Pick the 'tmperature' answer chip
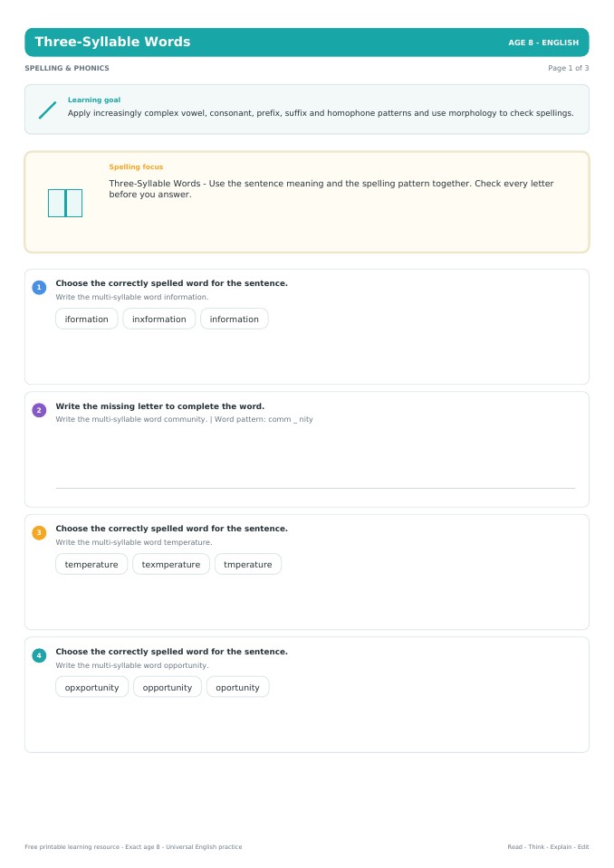Viewport: 614px width, 868px height. pos(248,564)
